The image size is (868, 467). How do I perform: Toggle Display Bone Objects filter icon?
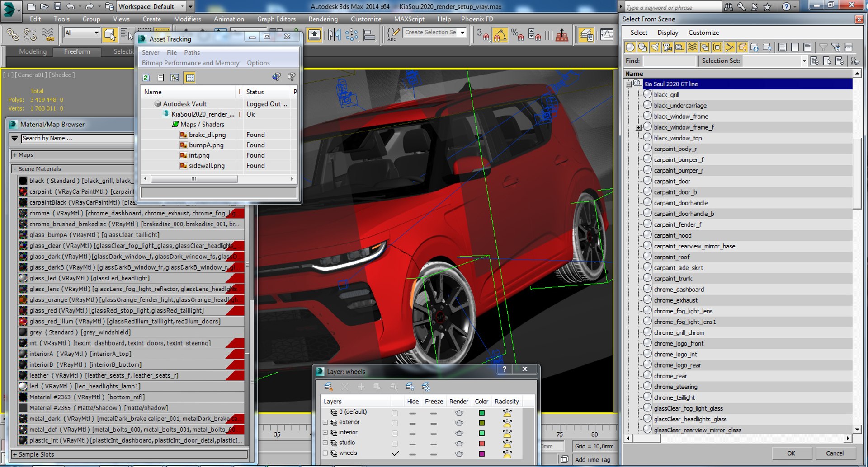click(730, 47)
